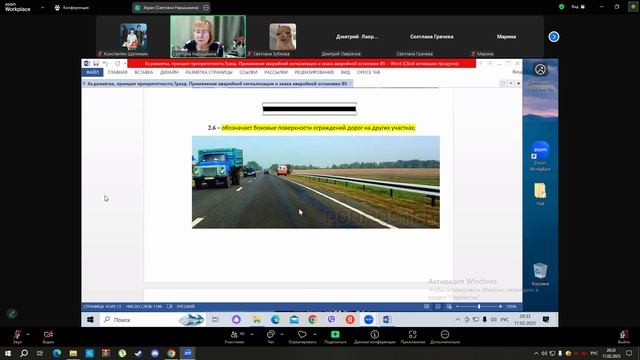Open the ДИЗАЙН ribbon tab in Word
640x360 pixels.
point(169,72)
